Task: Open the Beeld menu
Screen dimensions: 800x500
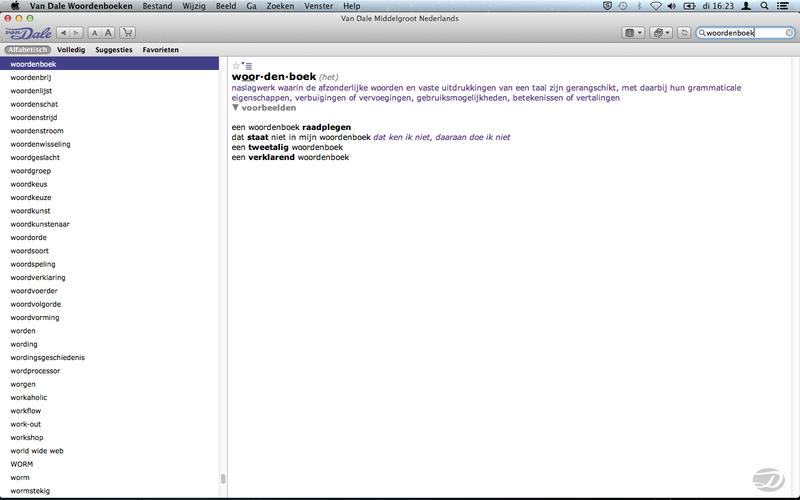Action: click(x=226, y=6)
